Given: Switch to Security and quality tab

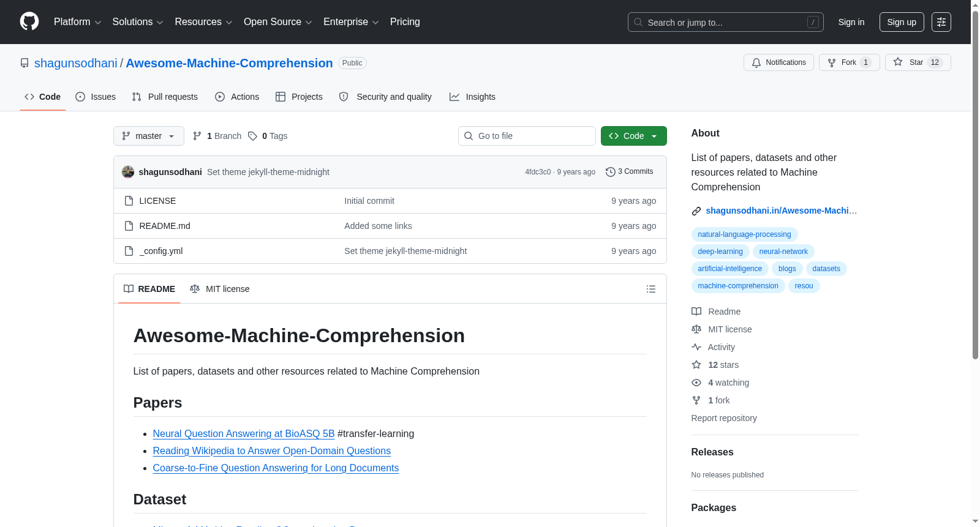Looking at the screenshot, I should (385, 97).
